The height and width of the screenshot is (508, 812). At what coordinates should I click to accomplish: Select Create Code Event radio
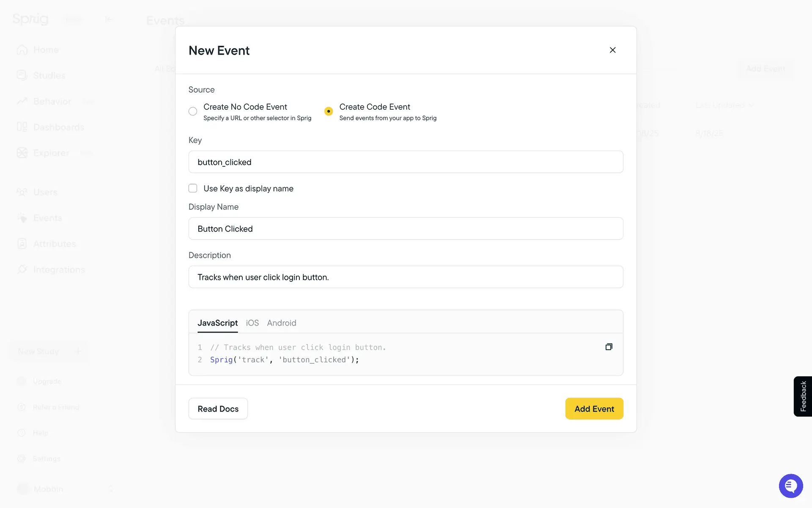pos(329,111)
